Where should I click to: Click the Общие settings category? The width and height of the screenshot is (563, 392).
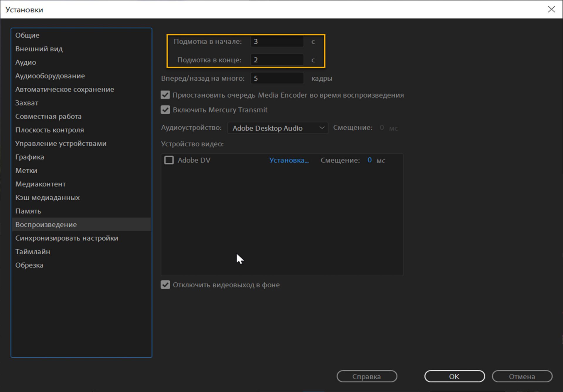point(27,35)
